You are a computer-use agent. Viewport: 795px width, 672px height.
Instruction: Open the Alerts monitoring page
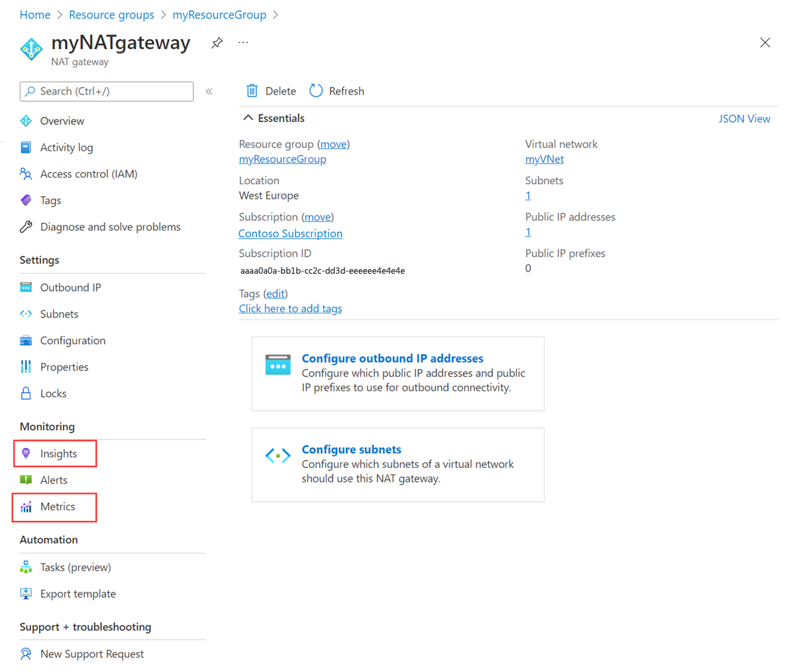(54, 480)
